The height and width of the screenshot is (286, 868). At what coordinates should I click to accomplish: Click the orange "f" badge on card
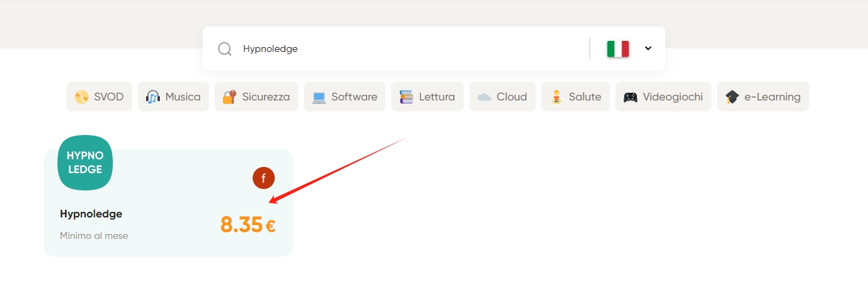click(x=264, y=178)
